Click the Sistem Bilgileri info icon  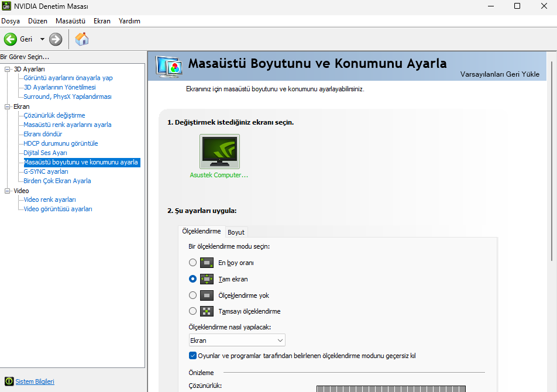[x=9, y=381]
